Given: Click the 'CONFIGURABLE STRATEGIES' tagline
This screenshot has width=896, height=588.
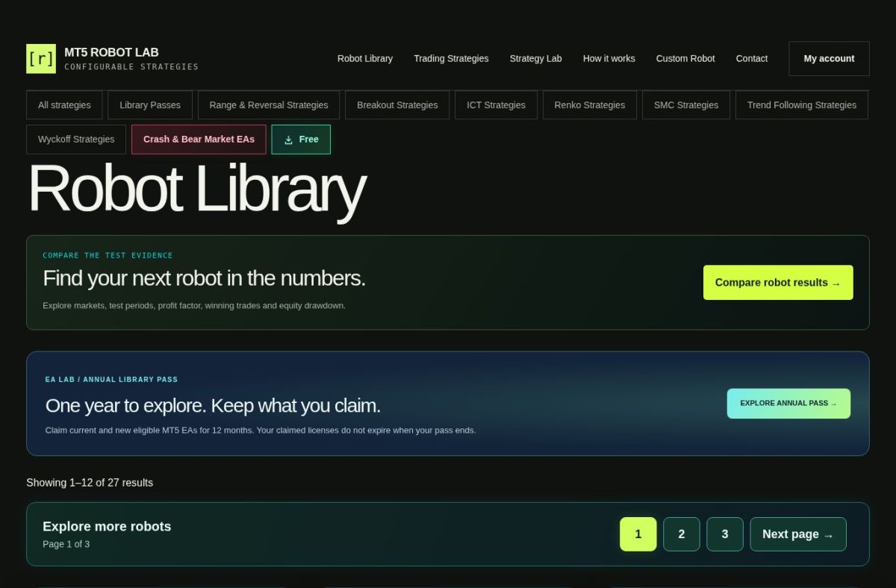Looking at the screenshot, I should tap(131, 67).
